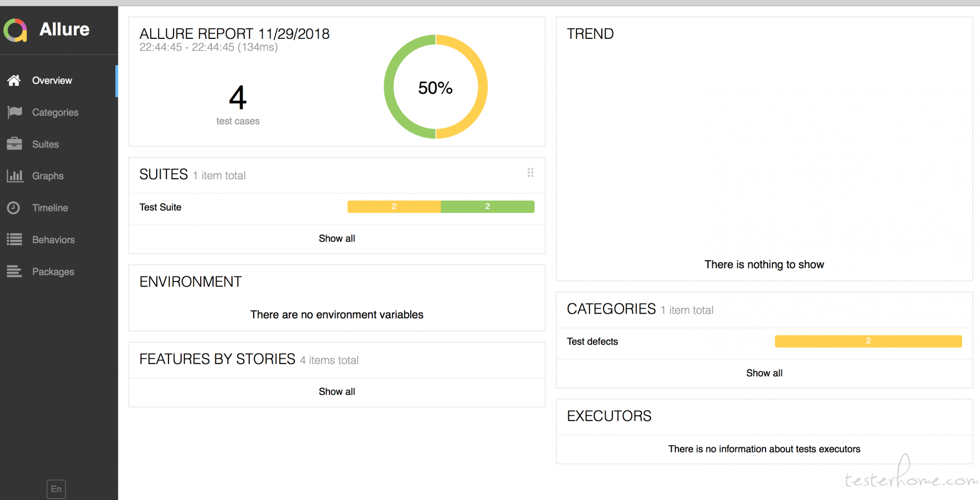The height and width of the screenshot is (500, 980).
Task: Click the Timeline clock icon
Action: (x=14, y=208)
